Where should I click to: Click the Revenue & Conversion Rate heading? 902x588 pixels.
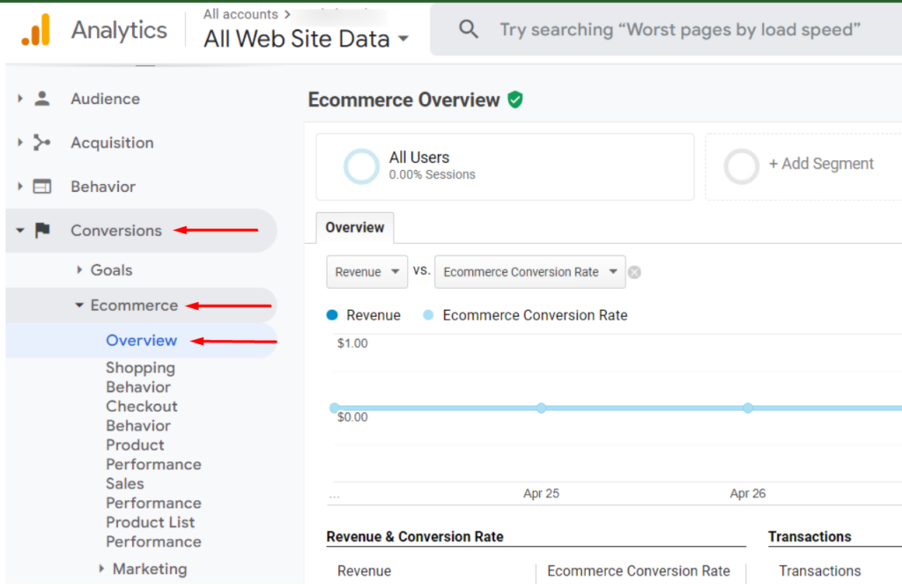[415, 536]
